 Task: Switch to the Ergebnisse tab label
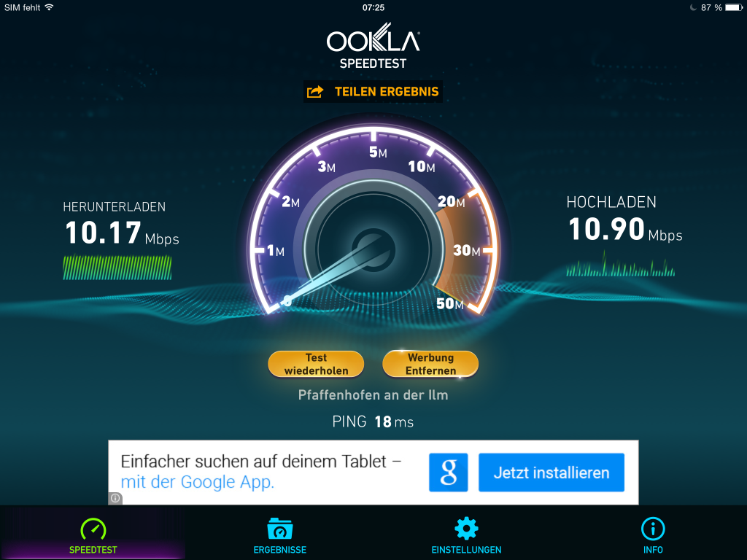pos(280,550)
